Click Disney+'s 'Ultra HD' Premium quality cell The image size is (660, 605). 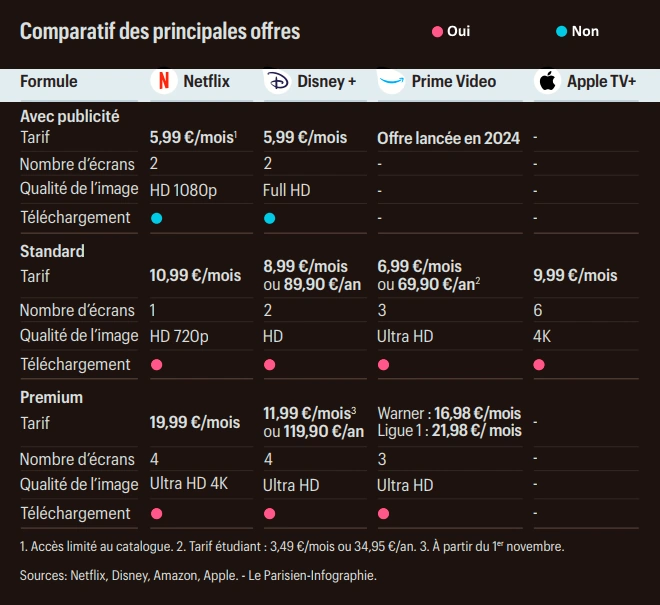click(291, 485)
